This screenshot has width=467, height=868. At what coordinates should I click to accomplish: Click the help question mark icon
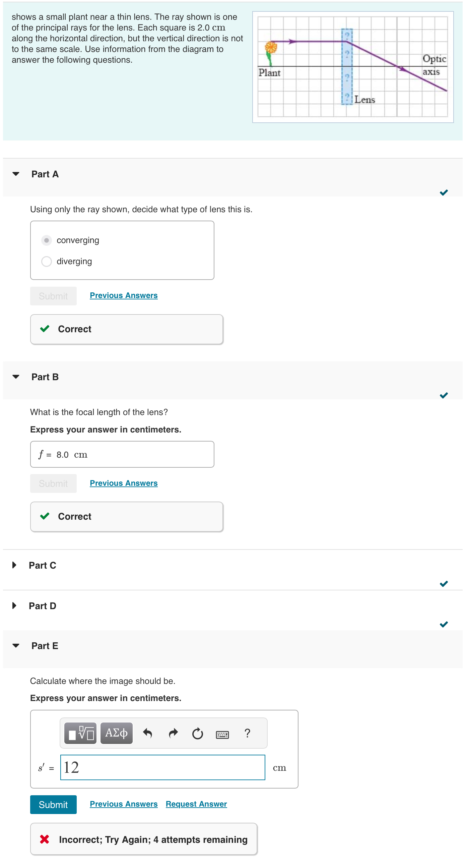click(x=248, y=733)
